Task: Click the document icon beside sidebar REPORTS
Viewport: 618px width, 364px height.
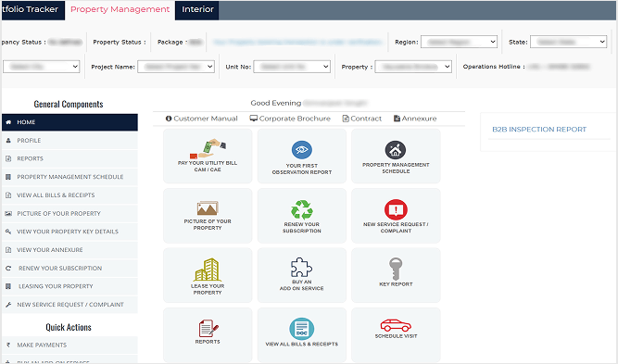Action: pyautogui.click(x=8, y=158)
